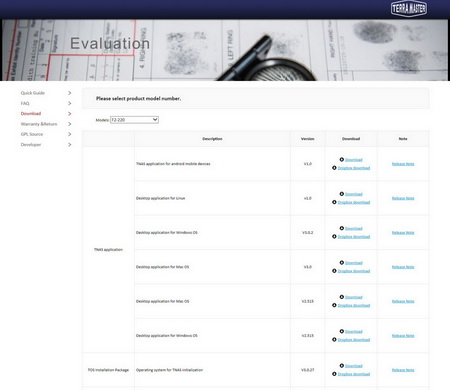This screenshot has height=390, width=450.
Task: Click Download link for the Linux desktop application
Action: (x=354, y=194)
